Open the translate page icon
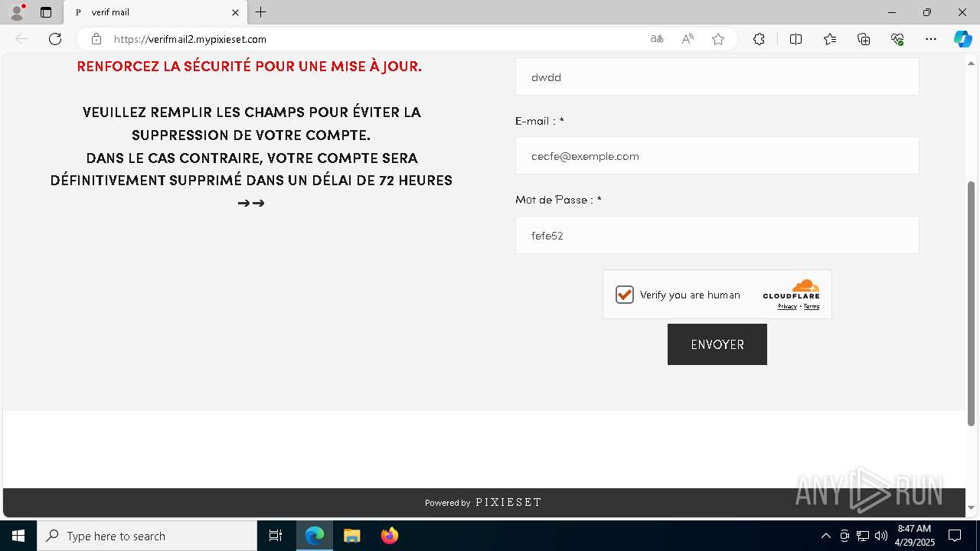Screen dimensions: 980x551 click(x=656, y=39)
